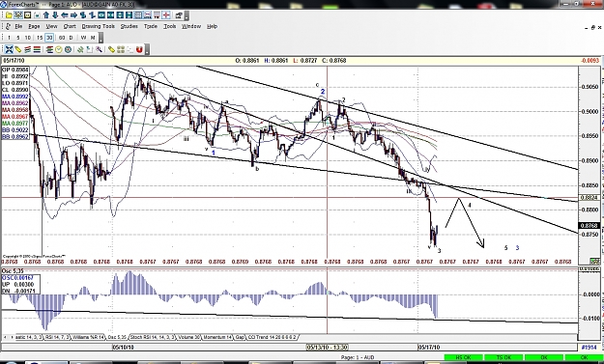Select the 30 minute timeframe
Image resolution: width=604 pixels, height=364 pixels.
point(49,38)
